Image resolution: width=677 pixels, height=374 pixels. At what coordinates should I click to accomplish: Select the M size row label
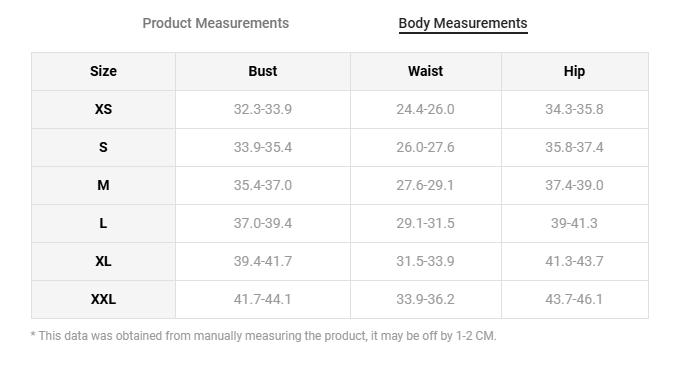coord(103,185)
